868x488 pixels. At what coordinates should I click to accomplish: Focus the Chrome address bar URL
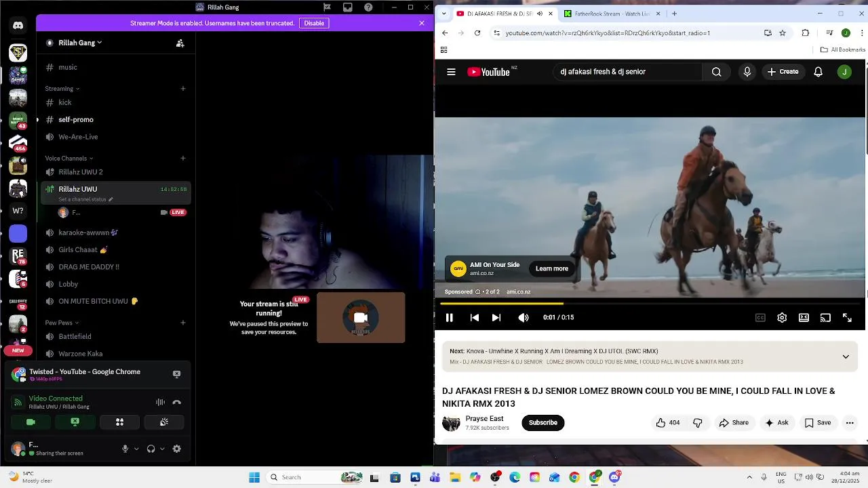pos(608,33)
